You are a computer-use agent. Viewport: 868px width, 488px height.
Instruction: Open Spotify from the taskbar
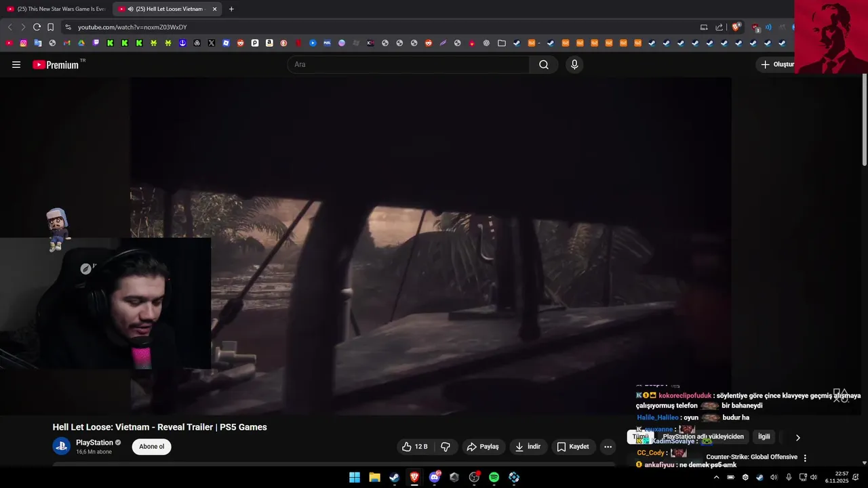(x=494, y=477)
